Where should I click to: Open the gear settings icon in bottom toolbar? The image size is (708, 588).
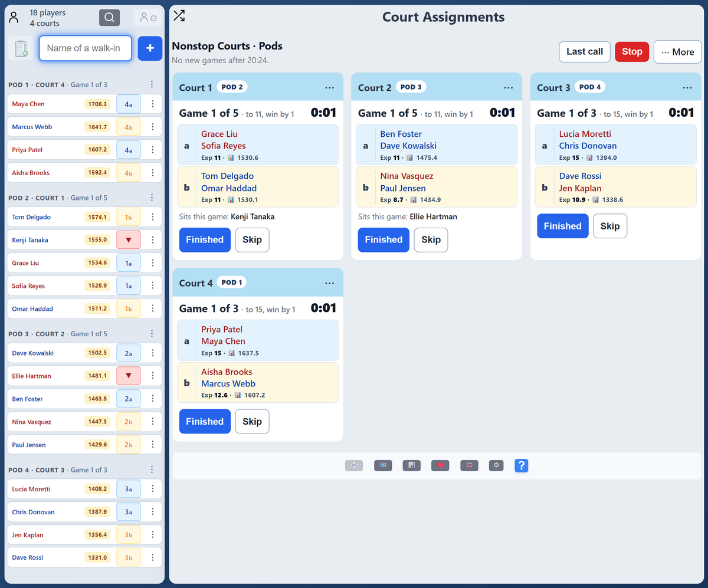(497, 465)
